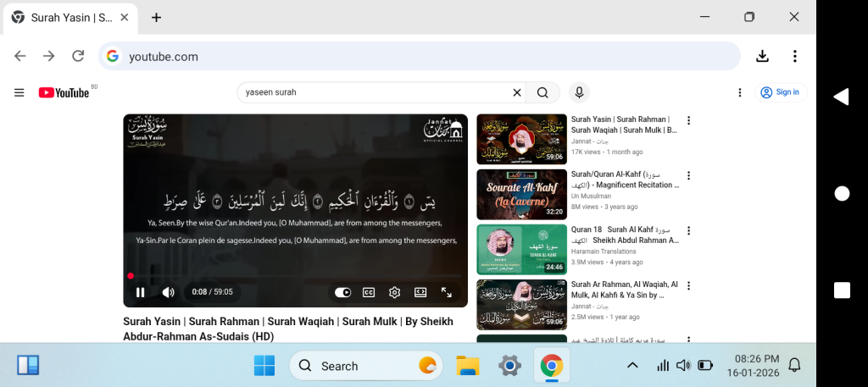Open File Explorer from the taskbar
The width and height of the screenshot is (868, 387).
(468, 366)
